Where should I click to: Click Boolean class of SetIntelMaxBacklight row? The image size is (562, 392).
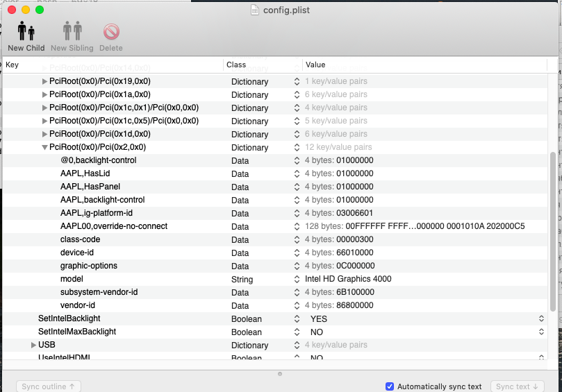pos(246,332)
